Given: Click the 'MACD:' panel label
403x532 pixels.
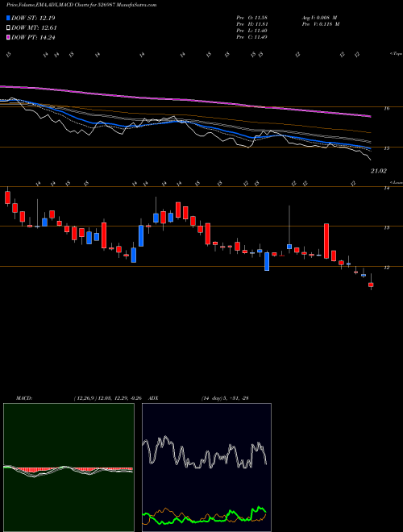Looking at the screenshot, I should tap(23, 398).
